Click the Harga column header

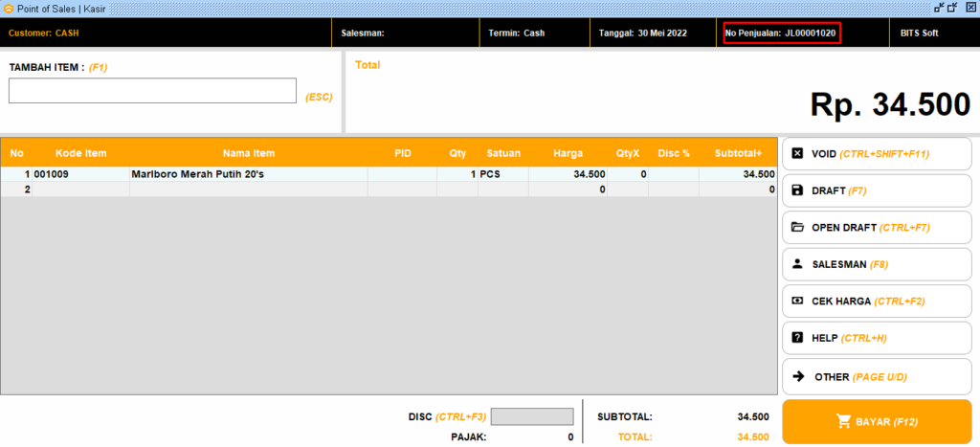[568, 153]
